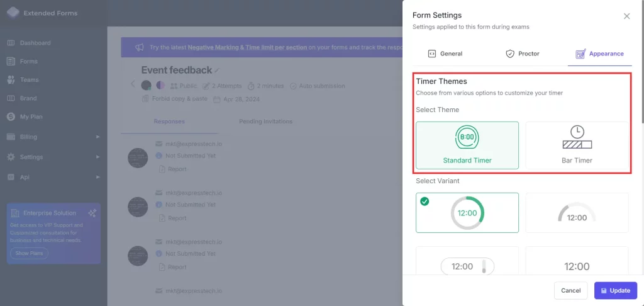Choose the Bar Timer theme
This screenshot has height=306, width=644.
pos(577,145)
